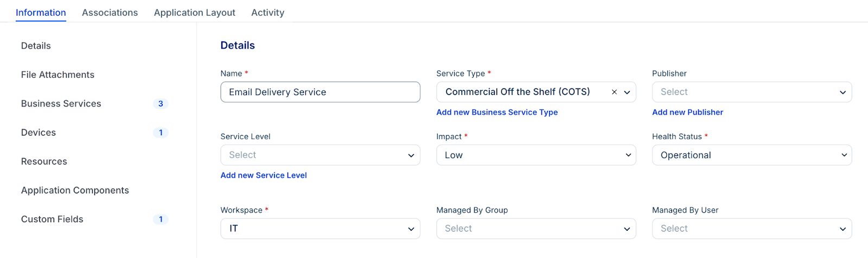The height and width of the screenshot is (258, 868).
Task: Open Custom Fields sidebar section
Action: [x=52, y=219]
